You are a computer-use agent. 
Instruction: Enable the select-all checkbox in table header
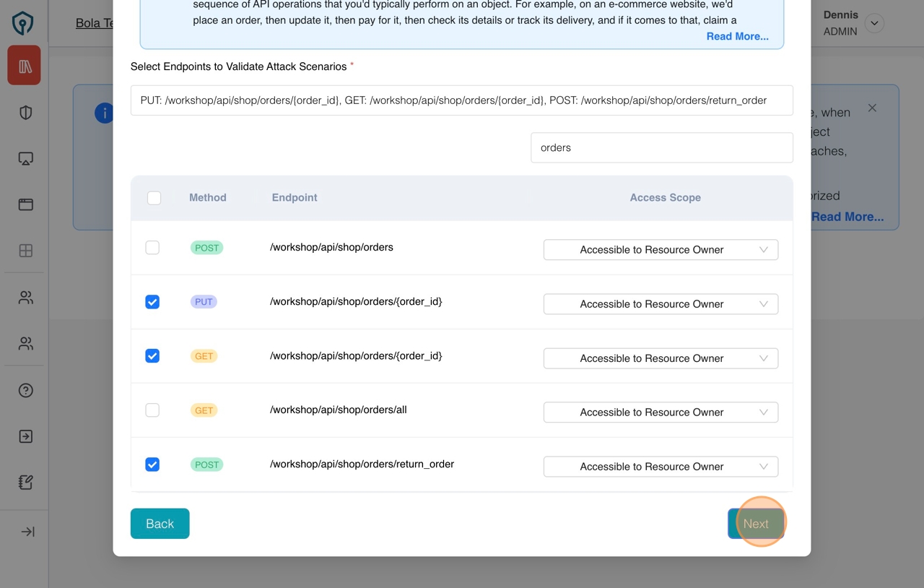(x=154, y=197)
